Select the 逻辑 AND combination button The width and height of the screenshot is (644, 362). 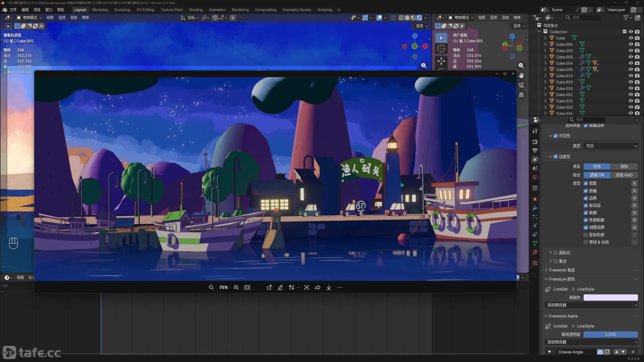624,175
